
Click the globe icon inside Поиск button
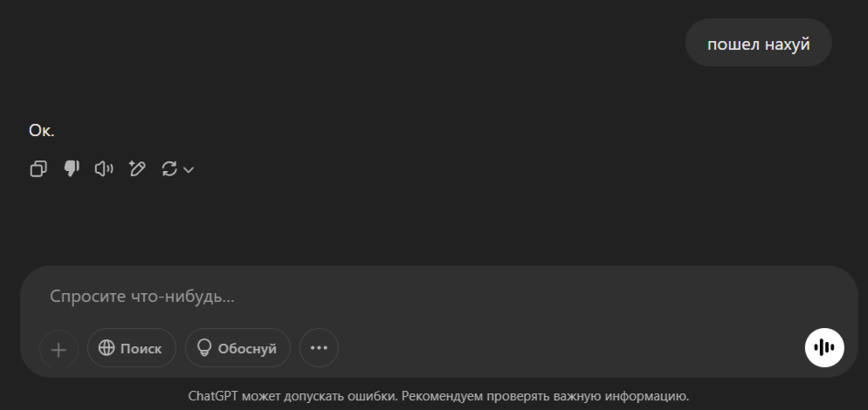(x=107, y=347)
